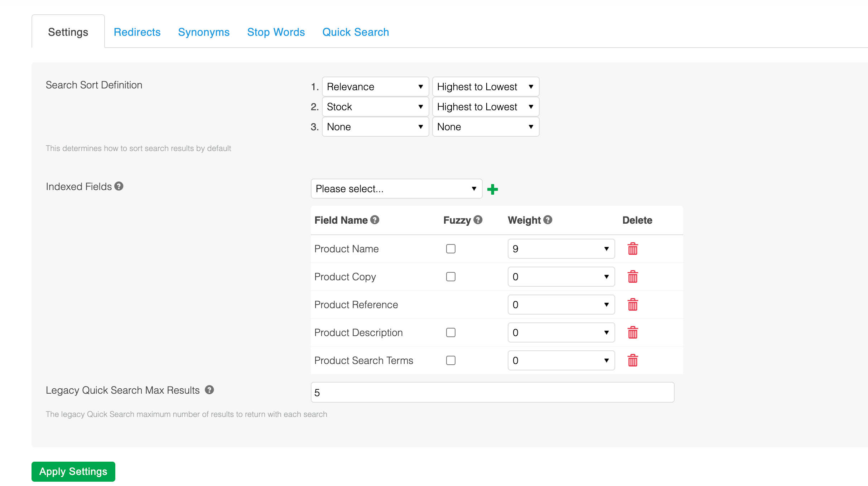Click the Legacy Quick Search Max Results field

click(492, 392)
